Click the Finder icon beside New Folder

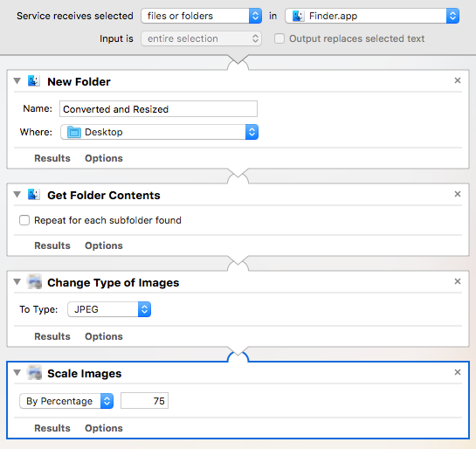tap(34, 81)
